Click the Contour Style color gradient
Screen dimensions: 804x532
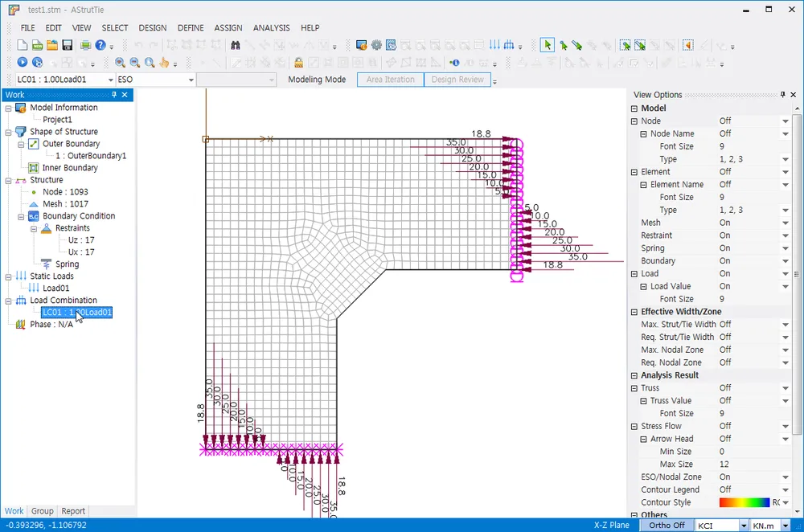coord(744,503)
